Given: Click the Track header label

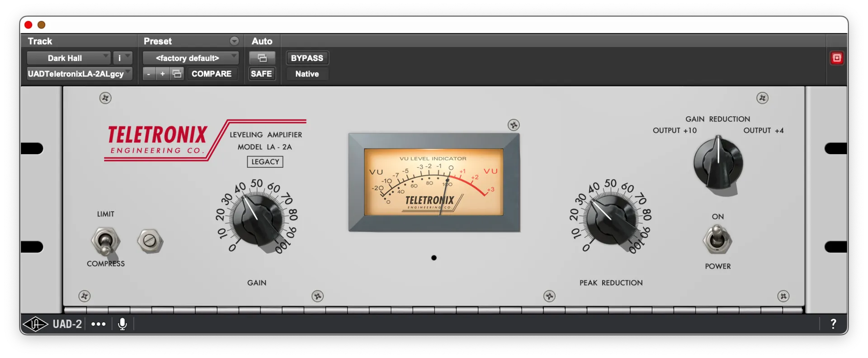Looking at the screenshot, I should (x=40, y=41).
